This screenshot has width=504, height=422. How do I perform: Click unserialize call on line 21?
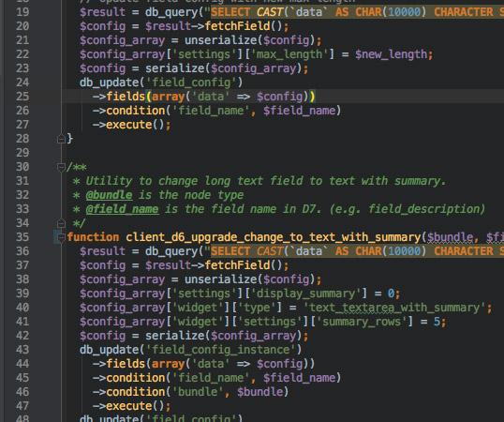tap(220, 40)
